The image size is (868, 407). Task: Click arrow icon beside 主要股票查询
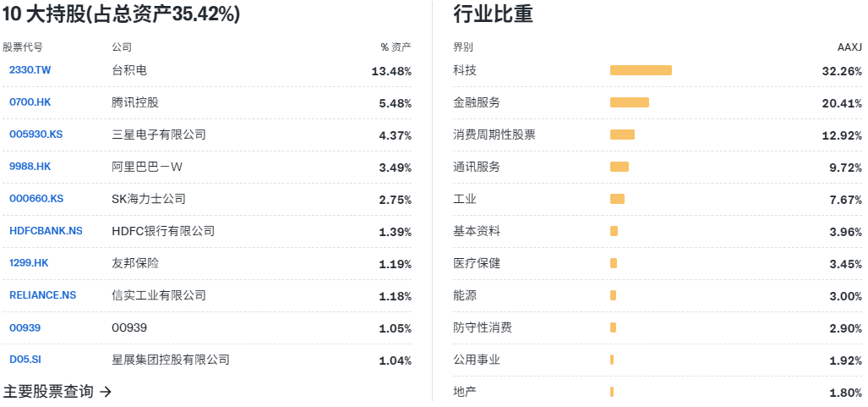[x=106, y=391]
